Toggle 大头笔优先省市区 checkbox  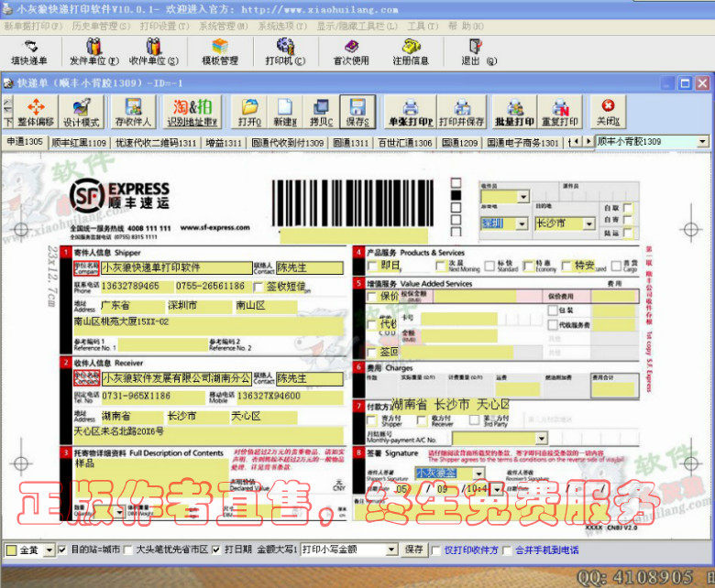(x=128, y=550)
